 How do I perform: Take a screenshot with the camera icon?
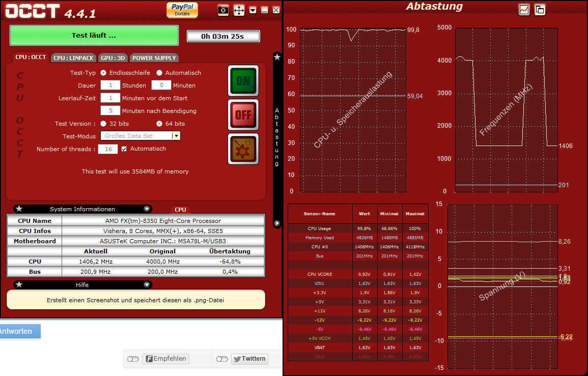click(x=223, y=10)
